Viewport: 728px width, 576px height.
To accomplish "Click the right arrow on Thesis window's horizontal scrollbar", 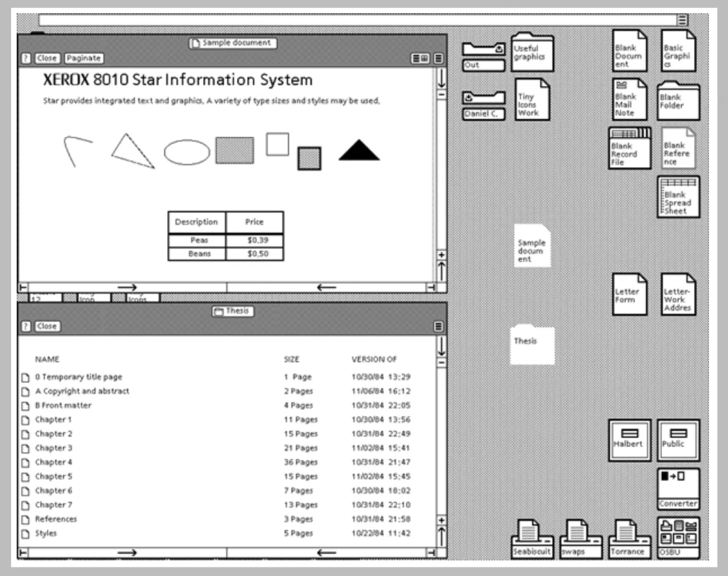I will pyautogui.click(x=127, y=553).
